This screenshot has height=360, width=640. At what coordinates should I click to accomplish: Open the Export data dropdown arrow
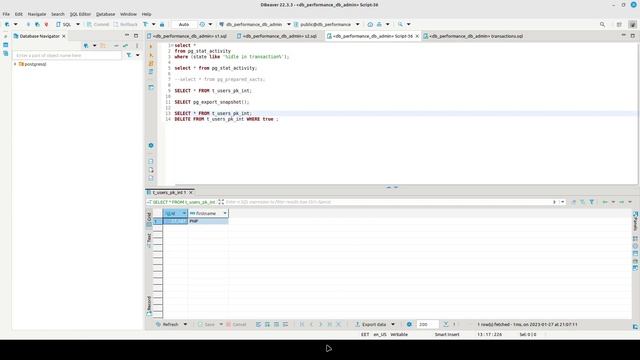393,324
